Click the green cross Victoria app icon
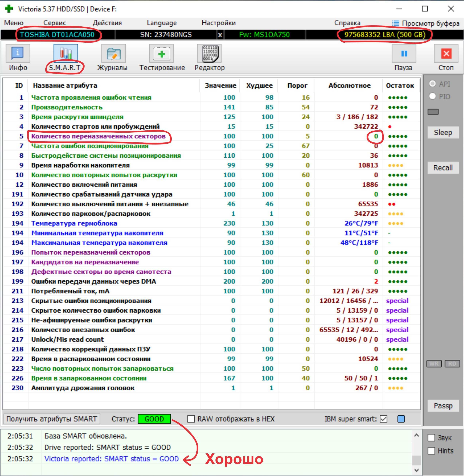Viewport: 464px width, 476px height. [9, 9]
